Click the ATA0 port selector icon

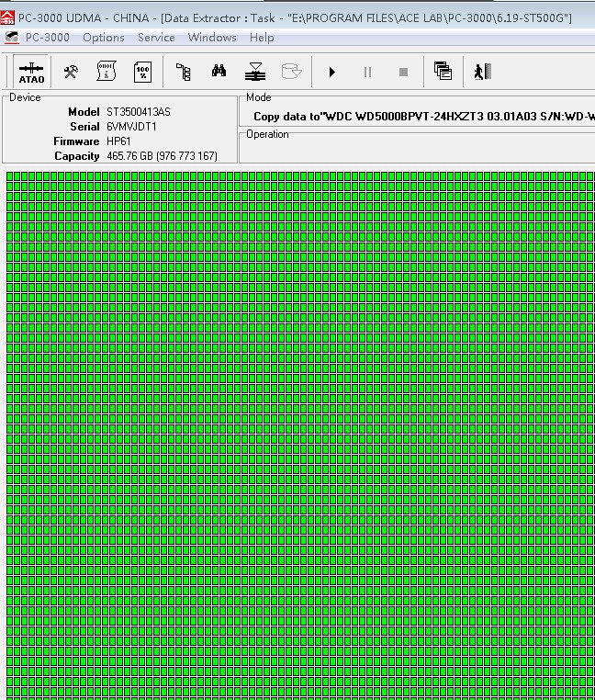tap(31, 72)
